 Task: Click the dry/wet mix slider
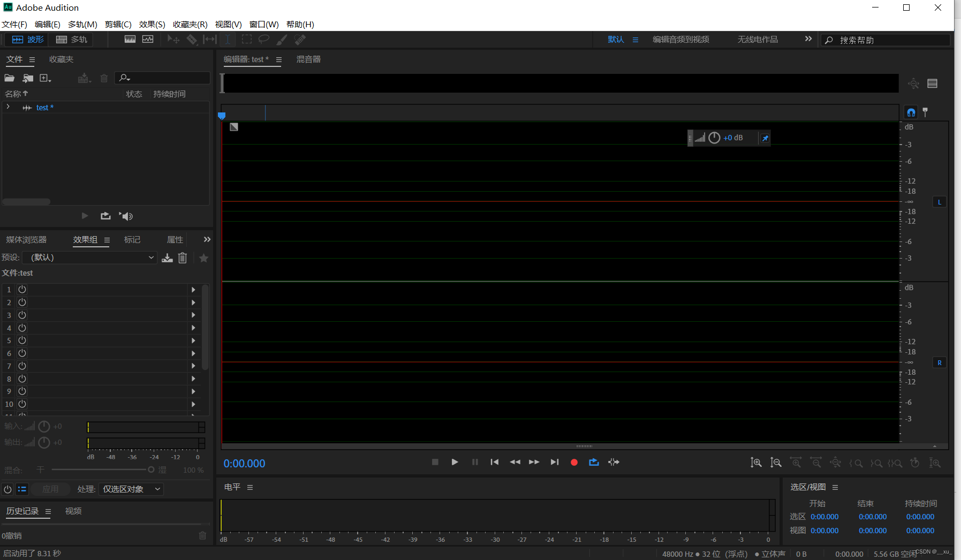(x=102, y=470)
